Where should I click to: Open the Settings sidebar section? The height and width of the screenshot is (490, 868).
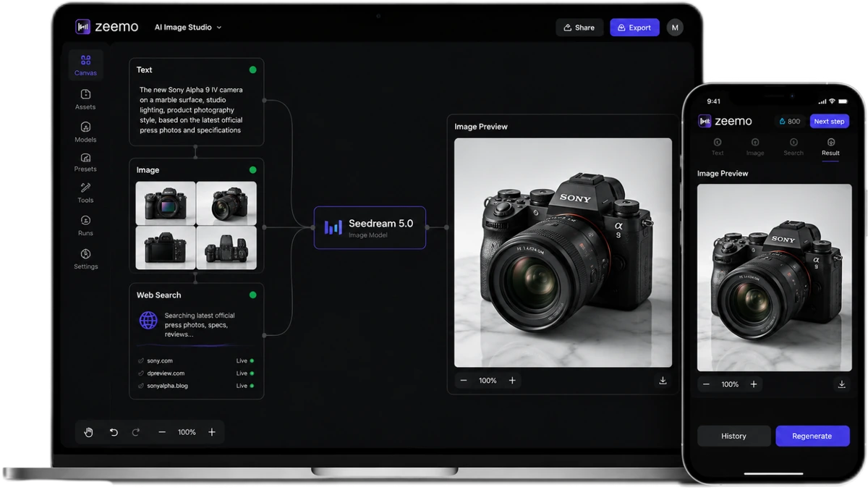point(85,259)
